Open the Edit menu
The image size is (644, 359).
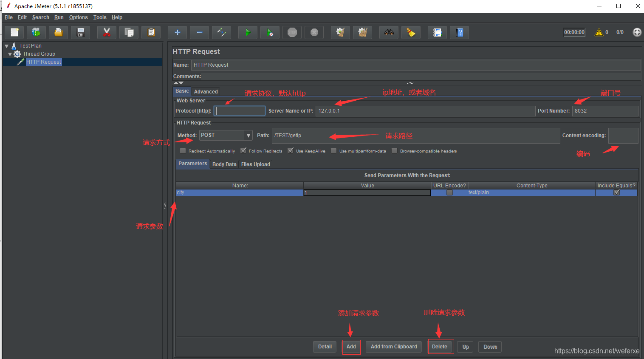[x=22, y=17]
